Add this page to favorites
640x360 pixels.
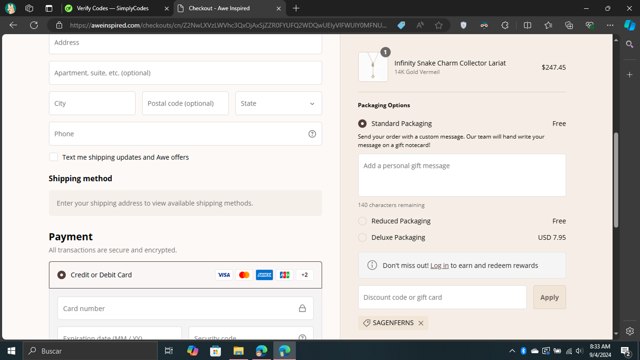pos(439,25)
